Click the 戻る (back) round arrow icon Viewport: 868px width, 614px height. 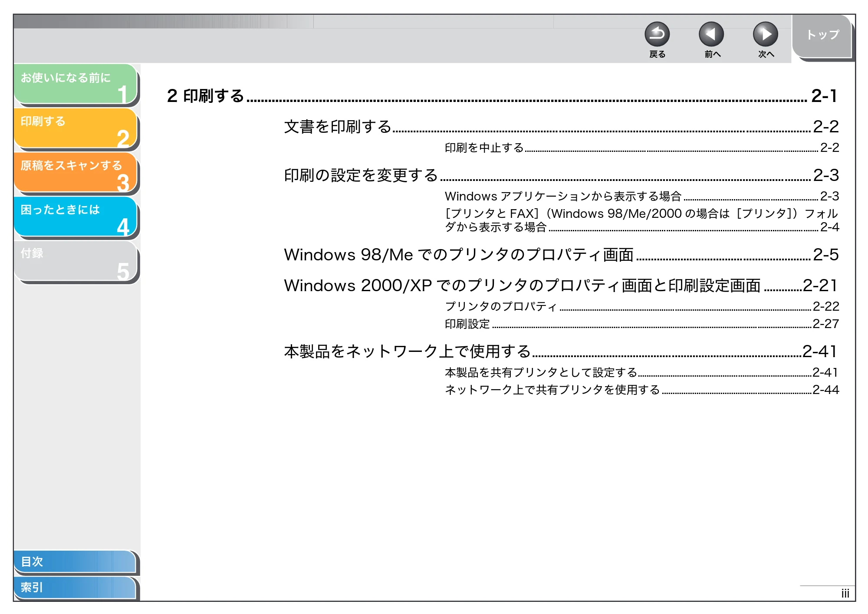pyautogui.click(x=657, y=34)
